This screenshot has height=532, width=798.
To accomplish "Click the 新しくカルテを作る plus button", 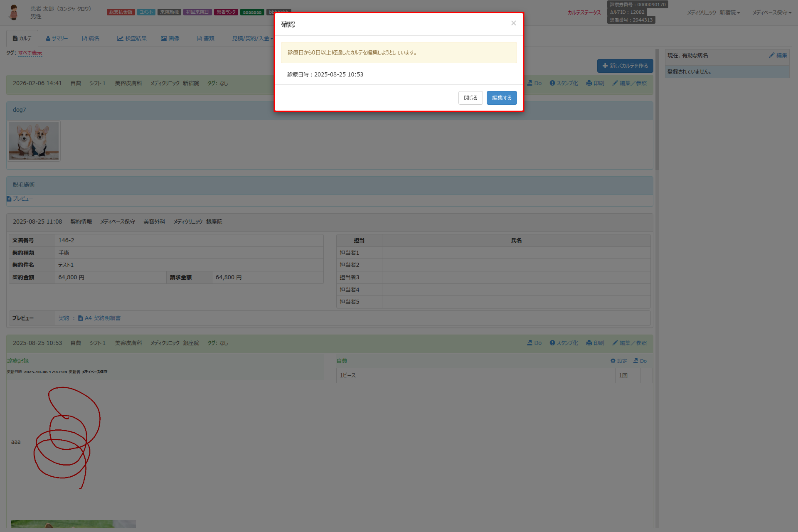I will coord(625,66).
